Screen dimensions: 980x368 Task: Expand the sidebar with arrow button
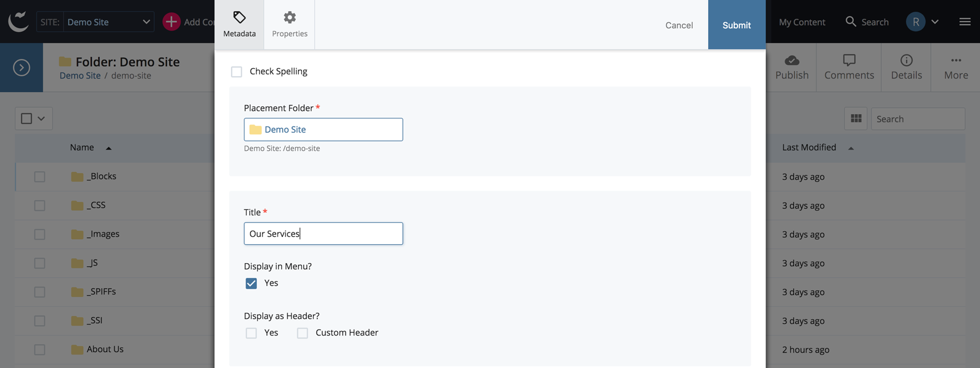coord(21,67)
